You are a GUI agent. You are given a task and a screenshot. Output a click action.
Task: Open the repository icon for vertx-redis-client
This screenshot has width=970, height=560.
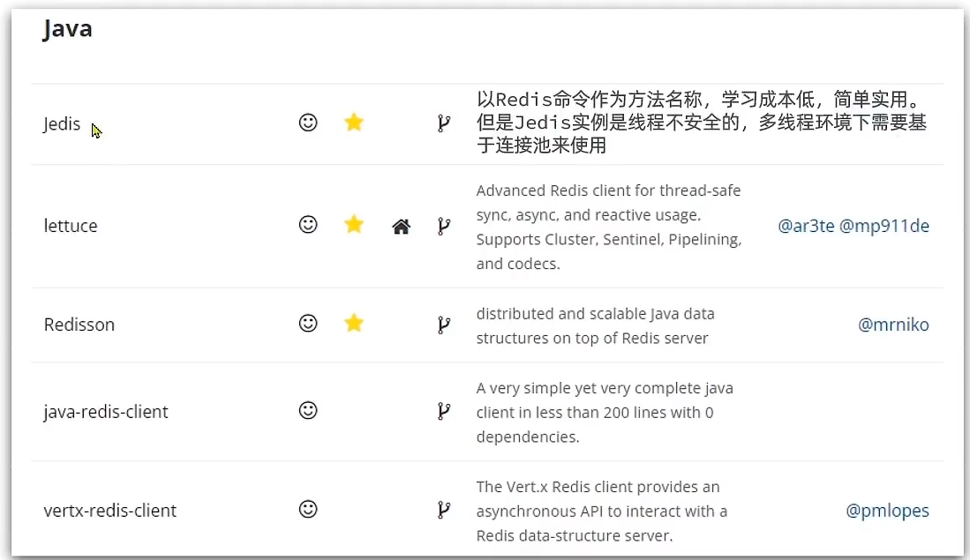(x=443, y=511)
